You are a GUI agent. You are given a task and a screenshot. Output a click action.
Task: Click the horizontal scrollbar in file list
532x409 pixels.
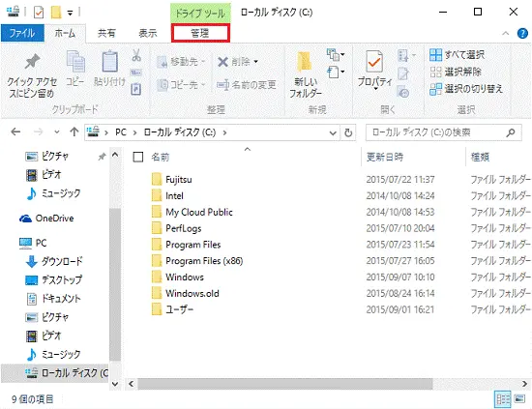pos(285,384)
